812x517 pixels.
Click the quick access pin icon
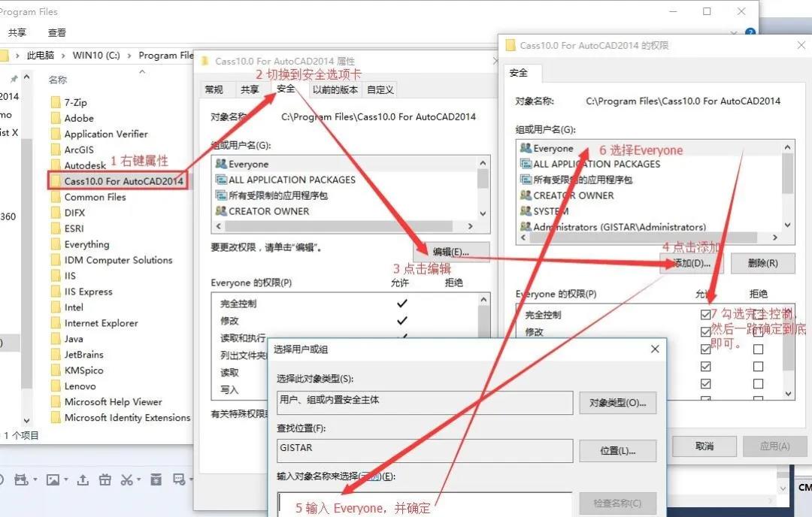tap(14, 79)
